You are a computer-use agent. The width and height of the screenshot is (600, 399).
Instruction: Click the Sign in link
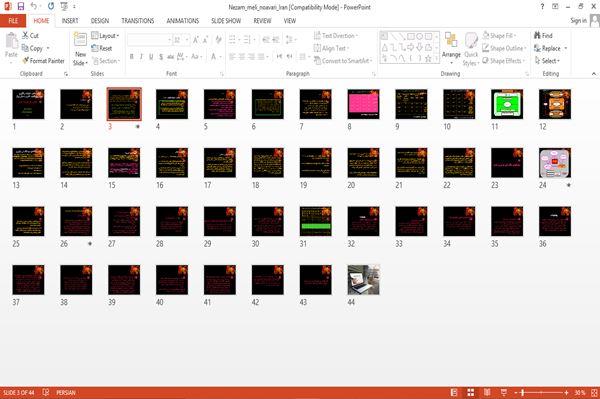(578, 21)
